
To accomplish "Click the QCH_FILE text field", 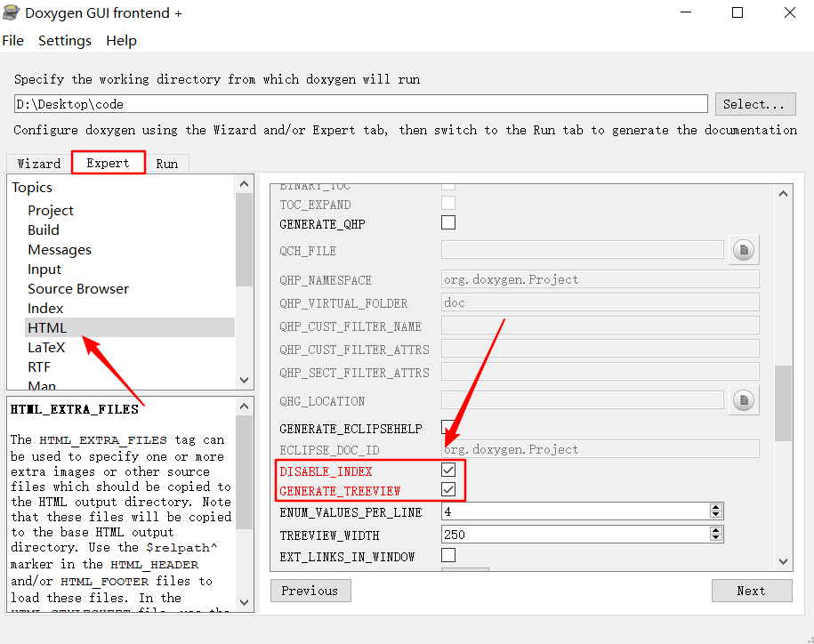I will pos(583,250).
